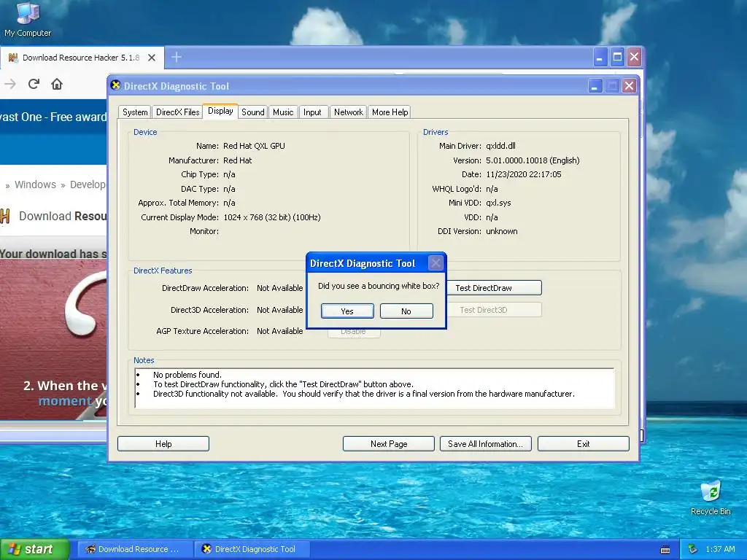The width and height of the screenshot is (747, 560).
Task: Click the Direct3D Acceleration Not Available value
Action: [x=279, y=310]
